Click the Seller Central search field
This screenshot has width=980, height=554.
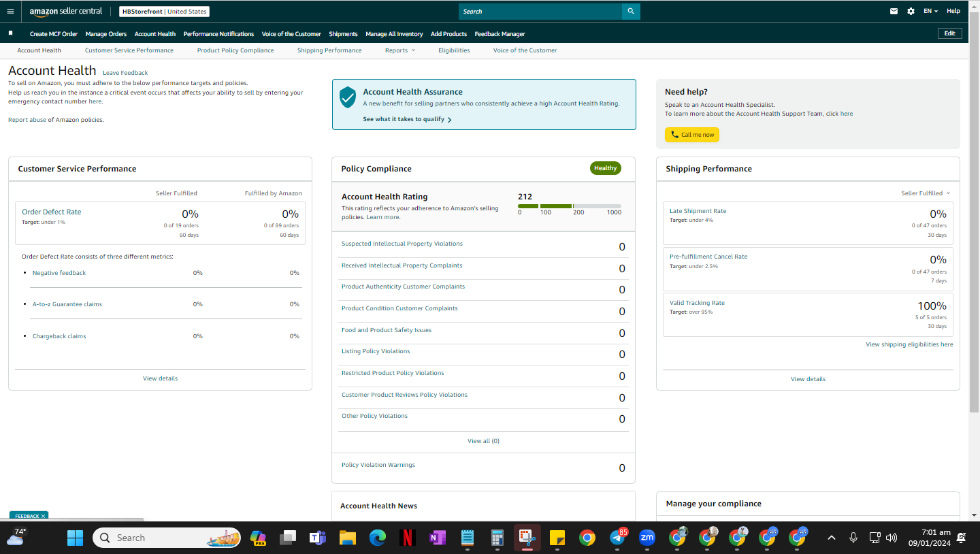(540, 12)
